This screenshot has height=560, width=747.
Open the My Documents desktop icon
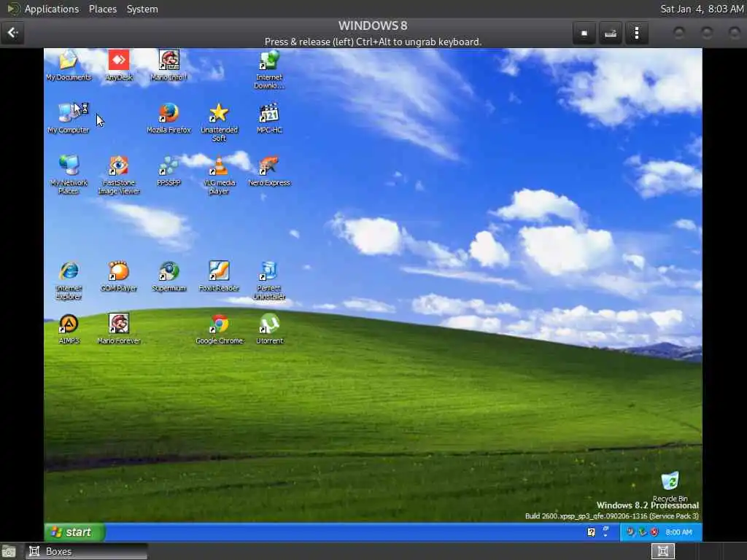69,65
